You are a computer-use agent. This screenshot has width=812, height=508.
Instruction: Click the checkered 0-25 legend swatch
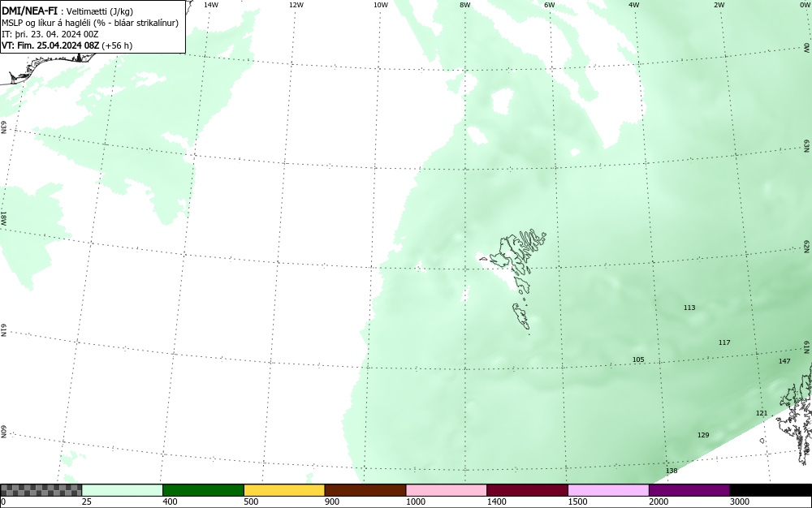point(41,490)
